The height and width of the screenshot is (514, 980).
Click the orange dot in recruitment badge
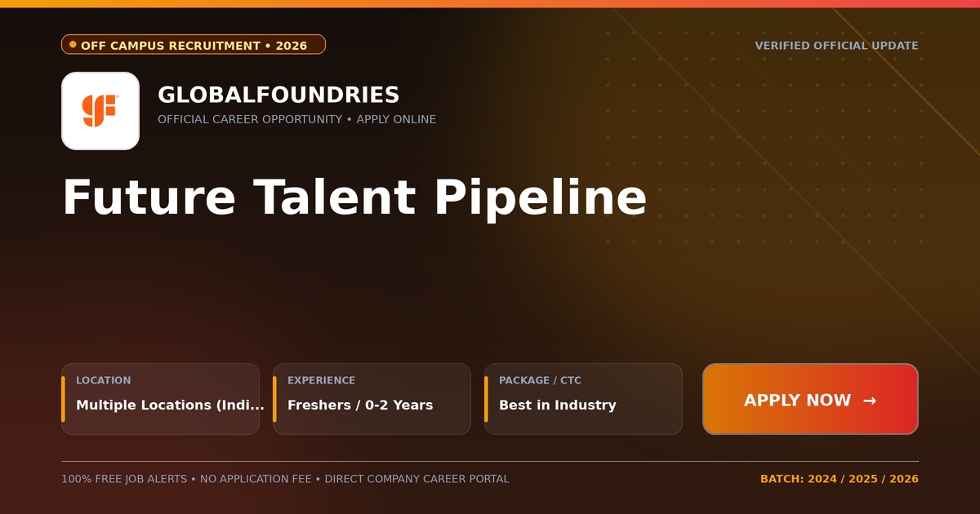(x=73, y=45)
